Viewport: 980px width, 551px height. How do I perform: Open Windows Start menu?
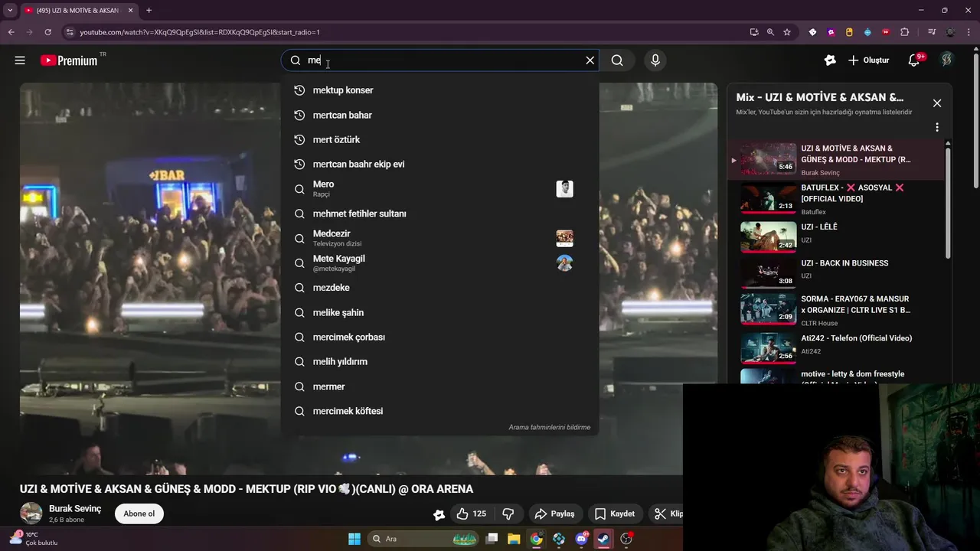coord(354,539)
